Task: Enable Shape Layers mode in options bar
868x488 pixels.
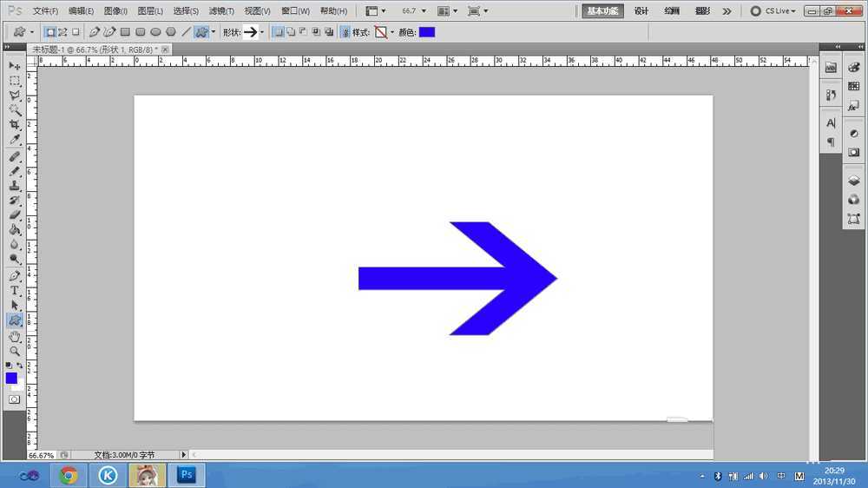Action: pyautogui.click(x=50, y=32)
